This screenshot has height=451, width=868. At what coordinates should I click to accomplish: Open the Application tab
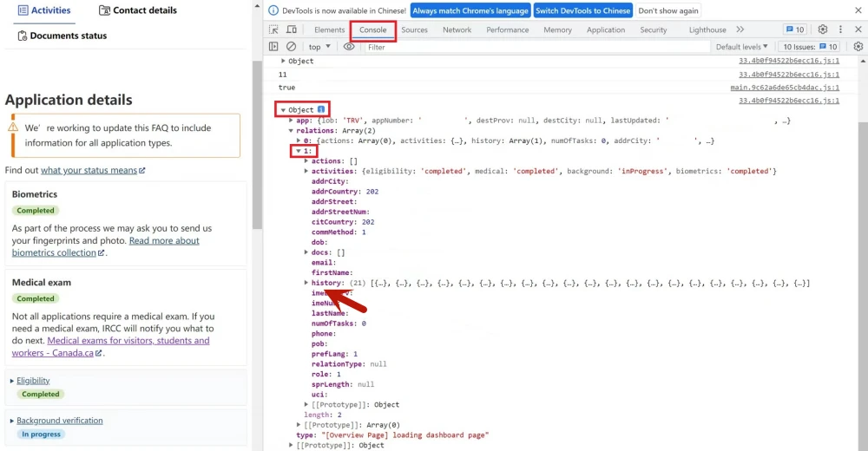click(606, 29)
